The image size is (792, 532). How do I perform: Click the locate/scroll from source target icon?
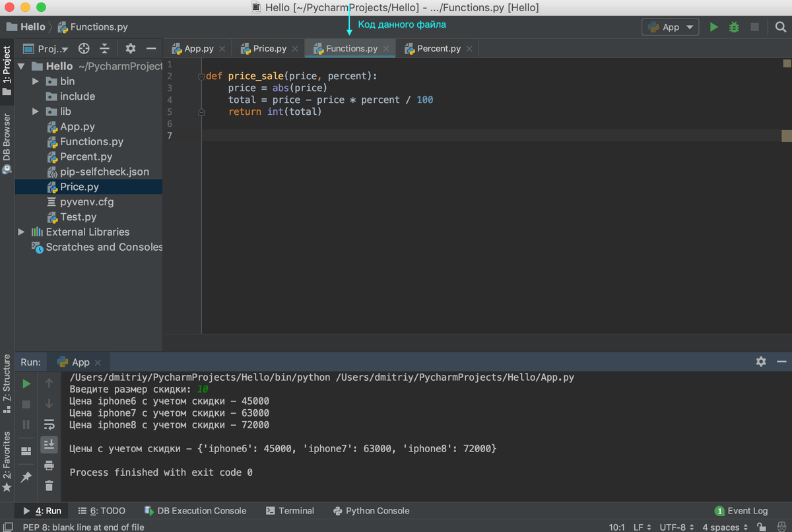(84, 49)
